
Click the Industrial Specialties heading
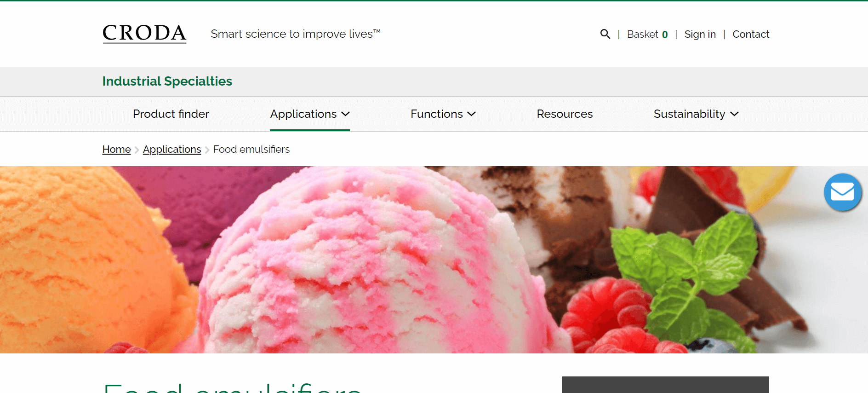click(x=167, y=81)
